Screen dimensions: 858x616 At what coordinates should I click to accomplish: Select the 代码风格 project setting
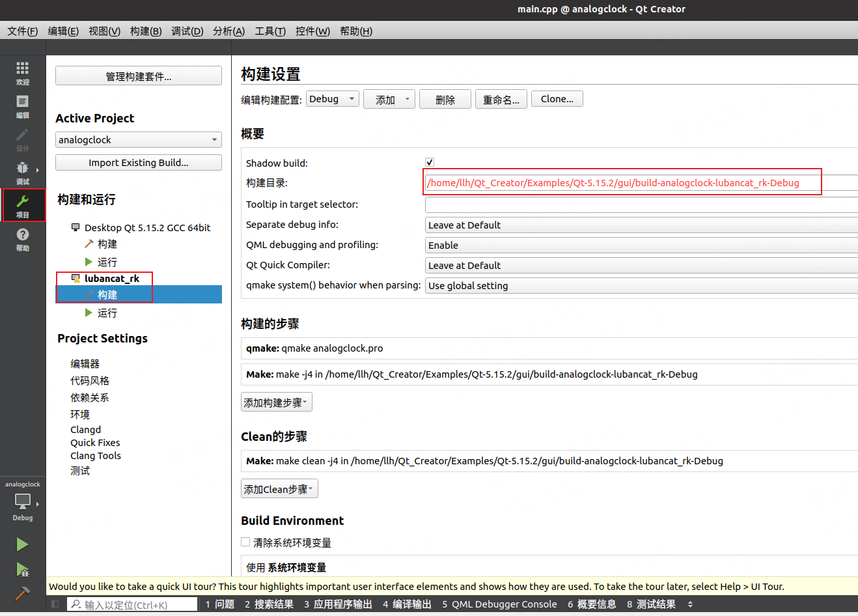click(x=90, y=380)
